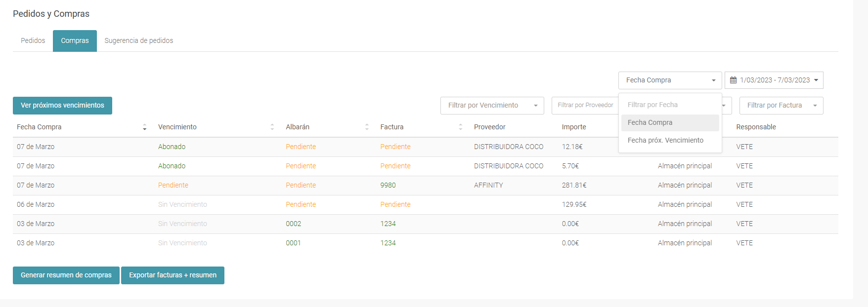The width and height of the screenshot is (868, 307).
Task: Choose Fecha Compra in the open list
Action: pyautogui.click(x=650, y=123)
